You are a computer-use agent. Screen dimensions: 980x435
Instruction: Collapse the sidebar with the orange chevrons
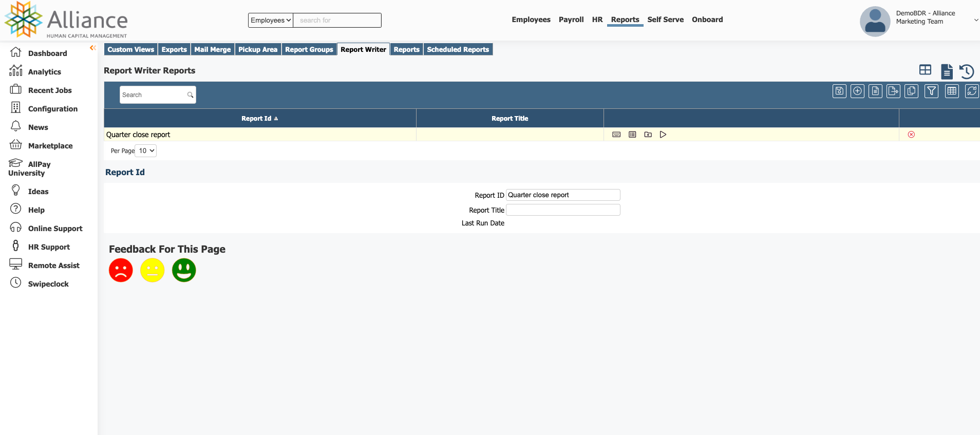point(93,48)
